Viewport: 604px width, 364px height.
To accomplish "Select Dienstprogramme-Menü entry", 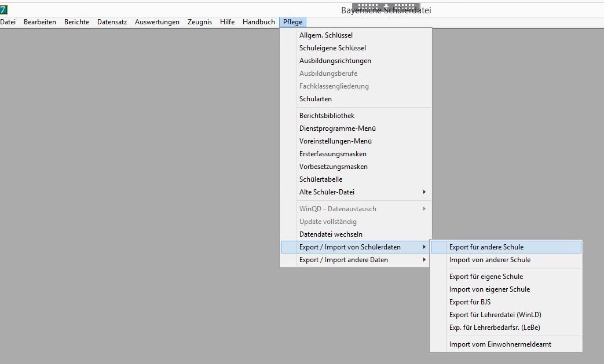I will pos(356,128).
